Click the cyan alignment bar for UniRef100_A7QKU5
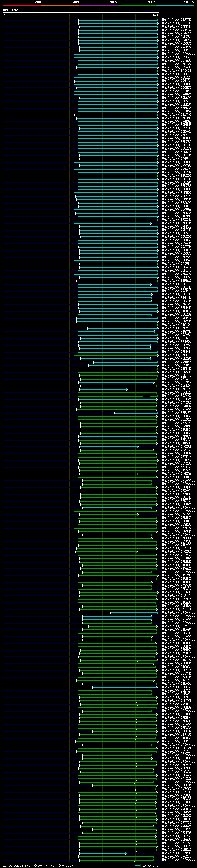The image size is (197, 868). (112, 223)
